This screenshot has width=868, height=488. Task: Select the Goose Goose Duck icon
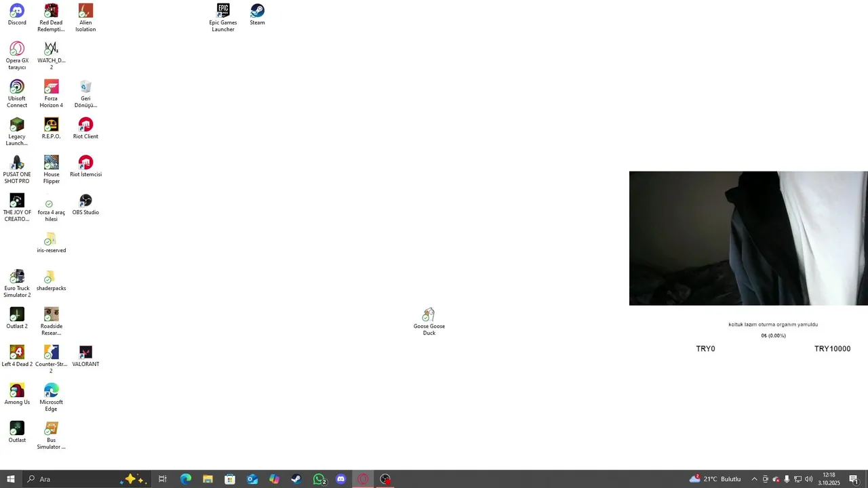coord(429,321)
